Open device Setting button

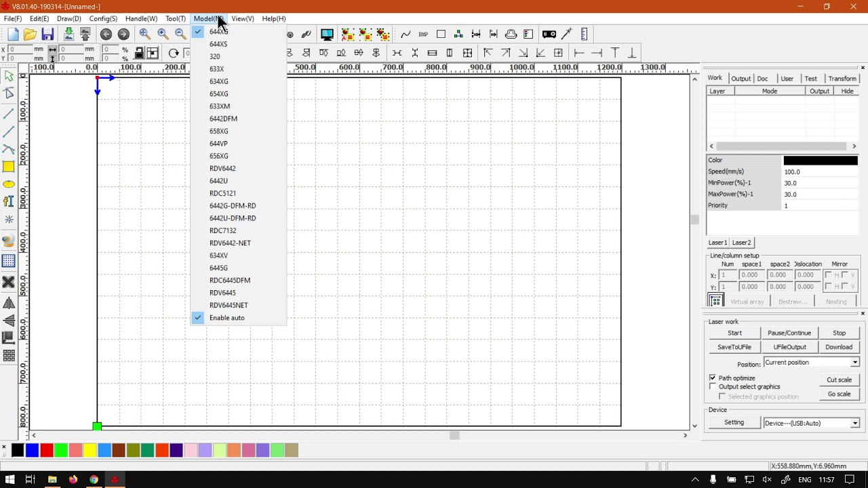734,422
